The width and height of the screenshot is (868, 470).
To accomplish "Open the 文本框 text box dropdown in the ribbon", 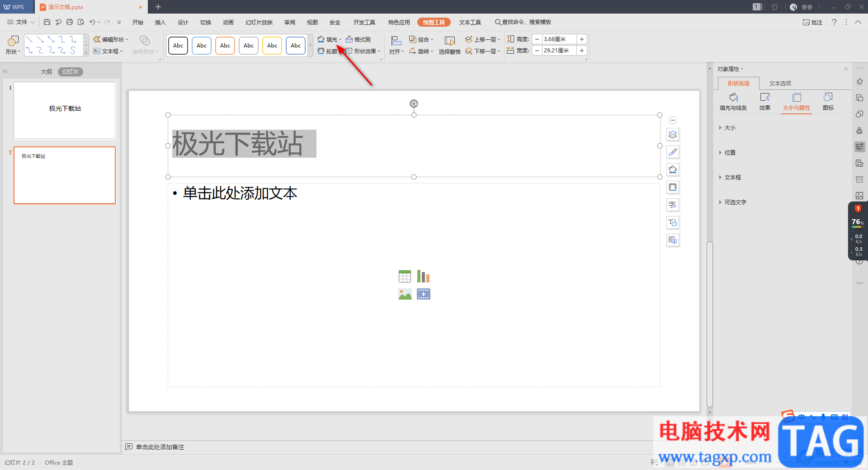I will 108,51.
